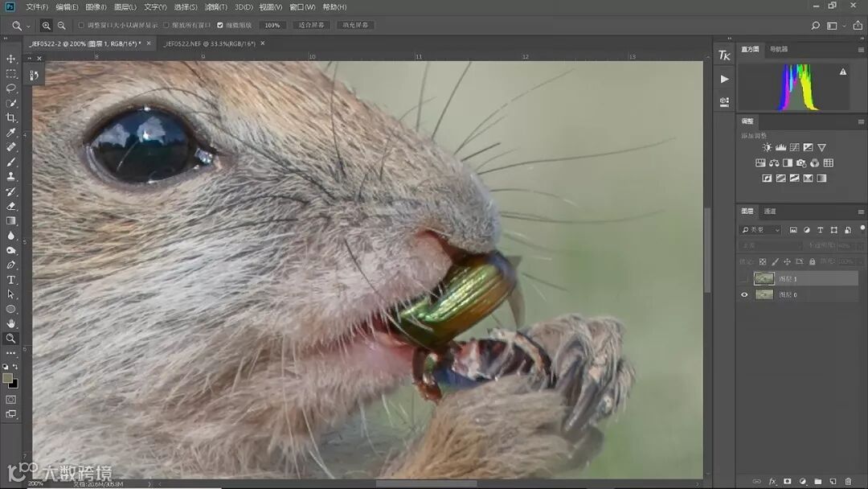Select the Lasso tool
The height and width of the screenshot is (489, 868).
(x=11, y=88)
